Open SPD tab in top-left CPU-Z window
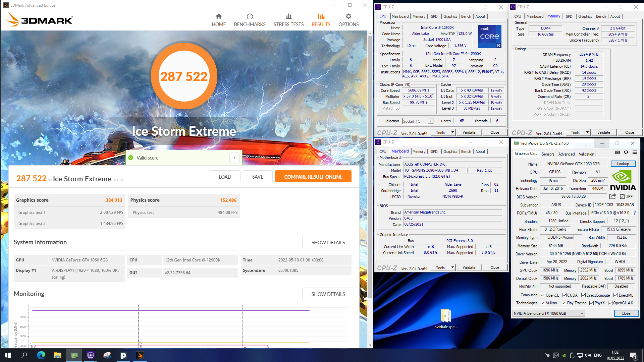This screenshot has width=644, height=362. coord(434,16)
